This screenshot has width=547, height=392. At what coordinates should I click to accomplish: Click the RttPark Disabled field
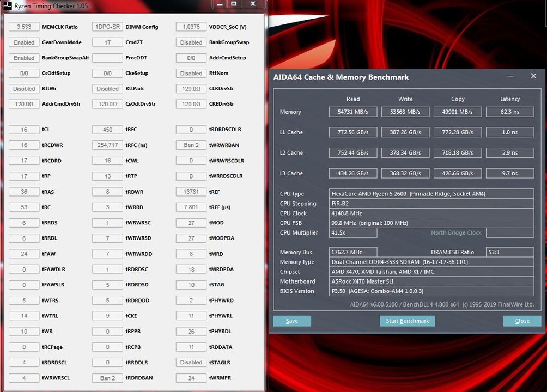tap(107, 89)
